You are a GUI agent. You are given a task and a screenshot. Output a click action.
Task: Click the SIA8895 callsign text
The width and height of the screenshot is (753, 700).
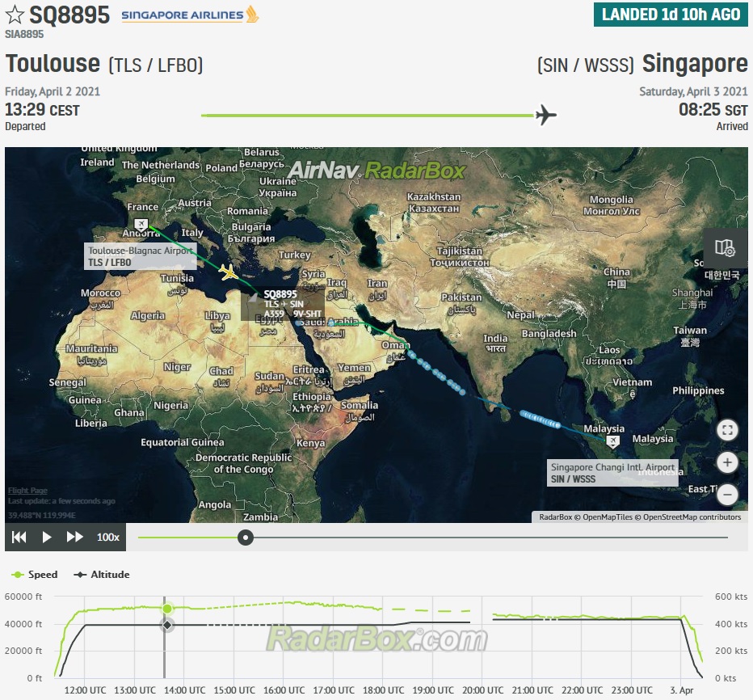(x=24, y=34)
